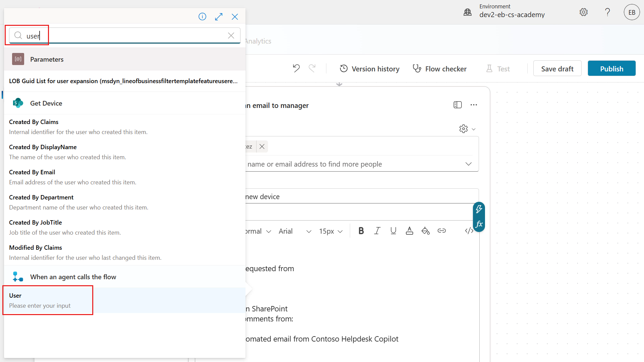644x362 pixels.
Task: Open Version history
Action: coord(369,68)
